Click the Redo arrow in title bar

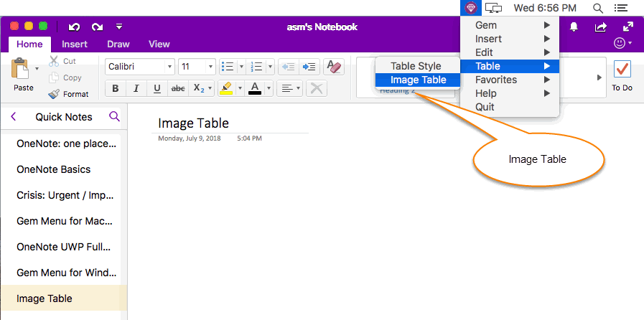pos(97,27)
